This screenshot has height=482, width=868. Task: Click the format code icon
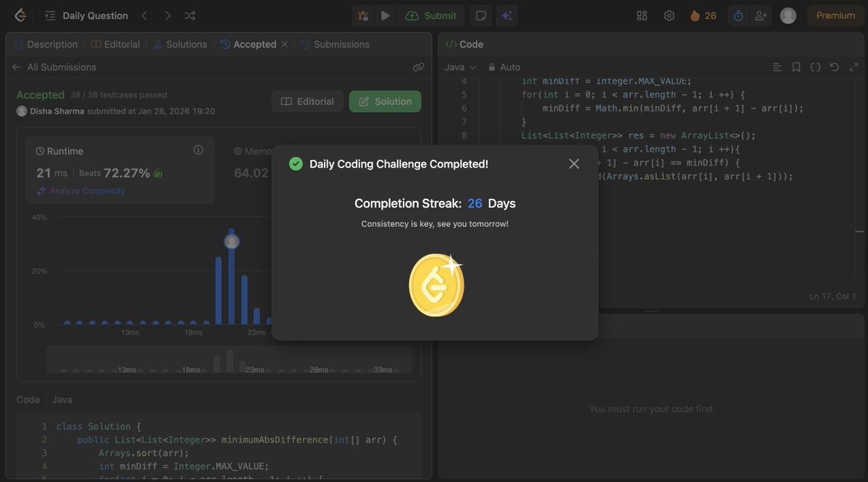(777, 67)
